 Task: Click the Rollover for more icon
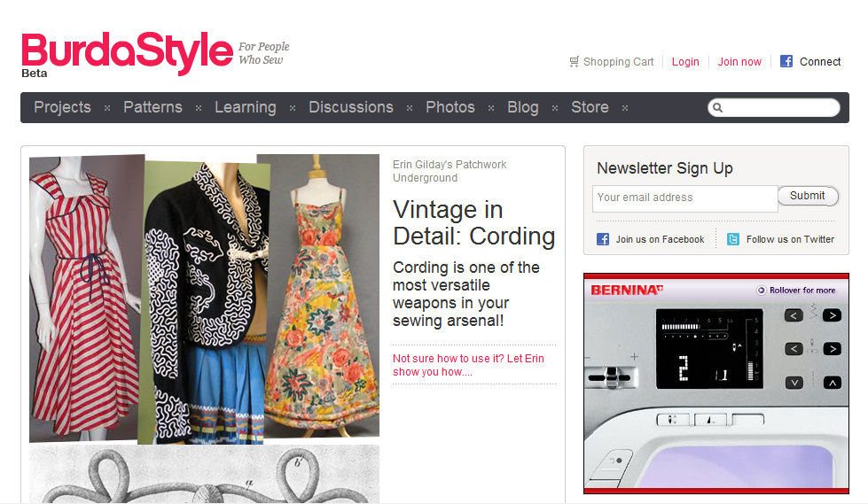(x=761, y=290)
